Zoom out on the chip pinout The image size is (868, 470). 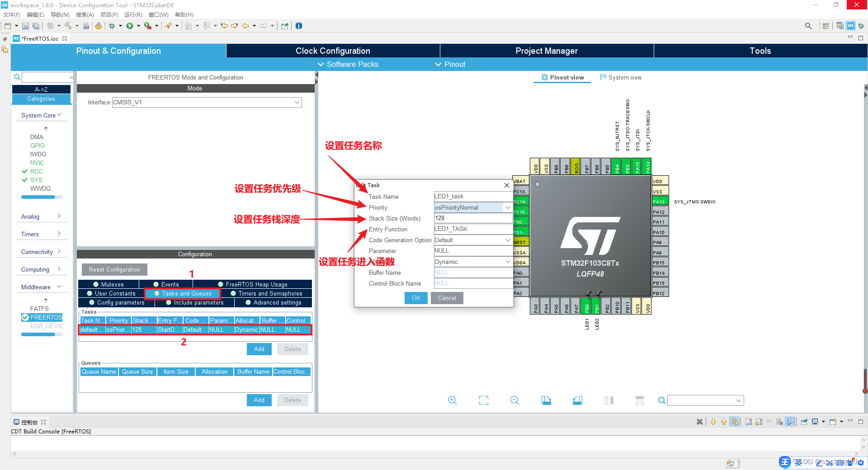coord(514,400)
